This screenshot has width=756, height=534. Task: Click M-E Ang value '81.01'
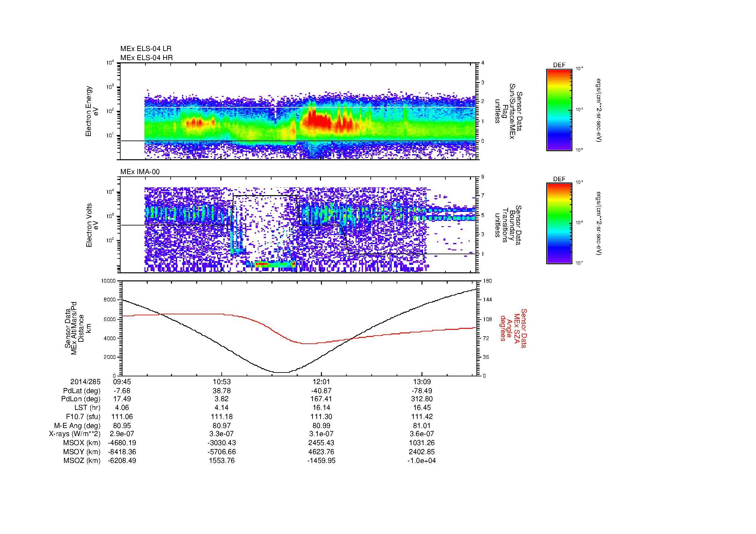[422, 425]
